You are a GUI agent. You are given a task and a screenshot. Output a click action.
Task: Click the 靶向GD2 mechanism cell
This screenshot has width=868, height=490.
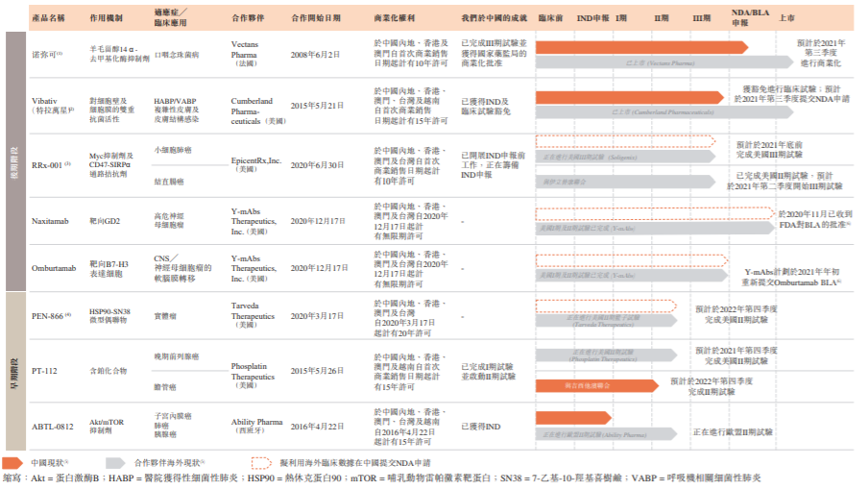click(x=105, y=221)
